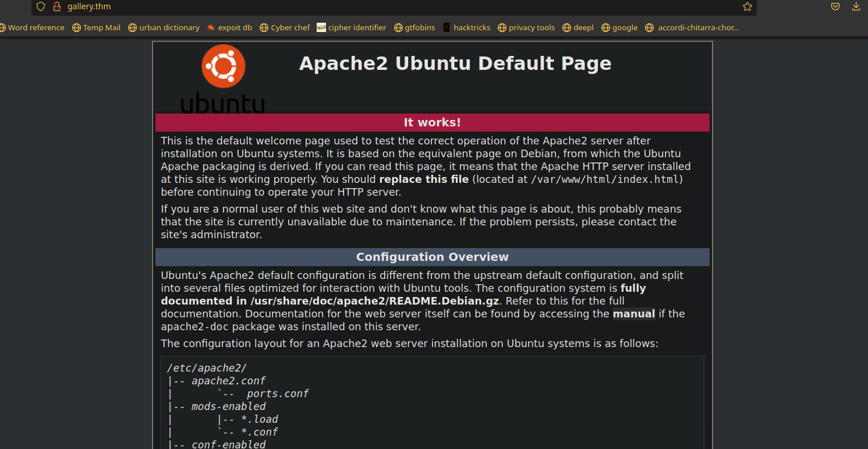Click the apache2-doc package text

point(194,327)
